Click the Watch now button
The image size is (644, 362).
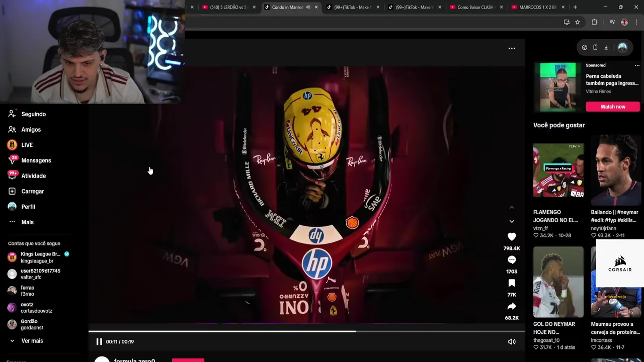point(613,107)
